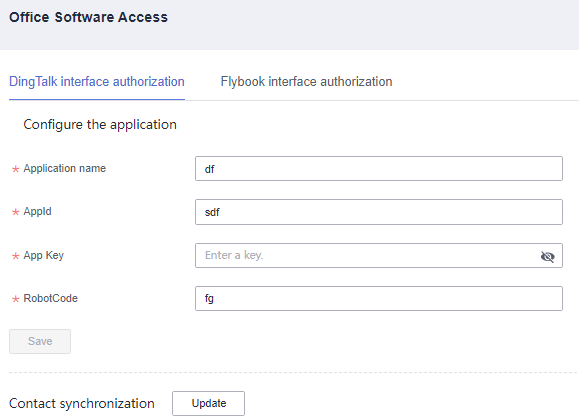
Task: Switch to DingTalk interface authorization tab
Action: [x=97, y=82]
